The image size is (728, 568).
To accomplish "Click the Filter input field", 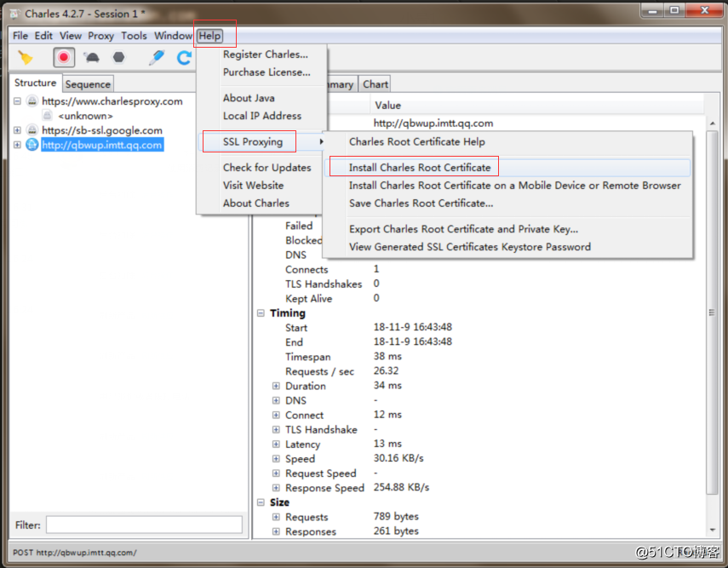I will tap(144, 525).
